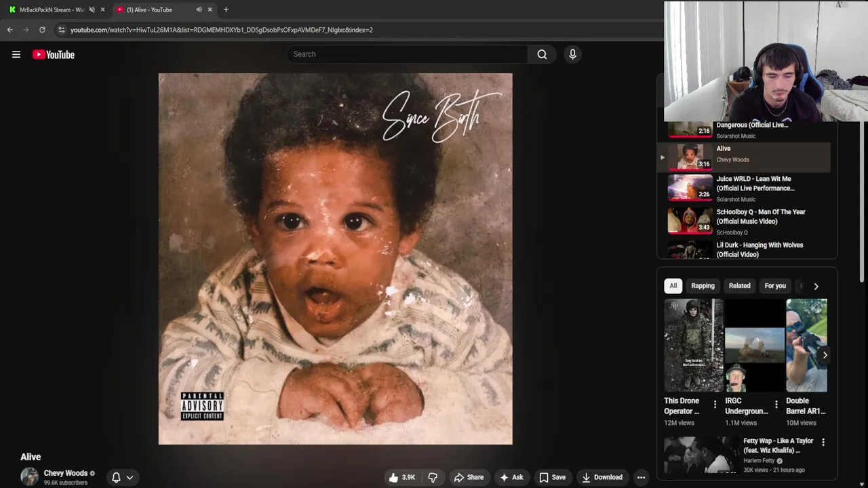This screenshot has height=488, width=868.
Task: Click the Dangerous thumbnail showing 2:16
Action: (x=690, y=129)
